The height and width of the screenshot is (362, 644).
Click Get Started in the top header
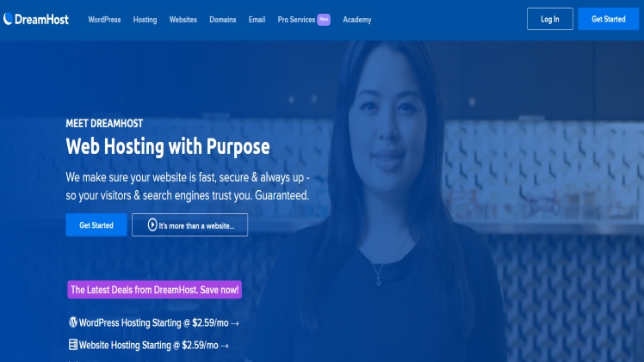tap(608, 19)
